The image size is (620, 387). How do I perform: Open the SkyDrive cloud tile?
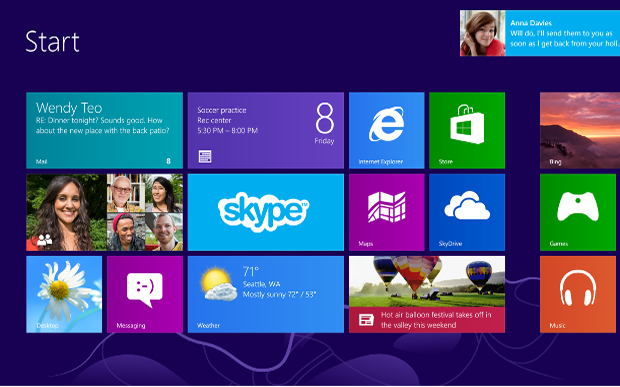click(x=467, y=212)
